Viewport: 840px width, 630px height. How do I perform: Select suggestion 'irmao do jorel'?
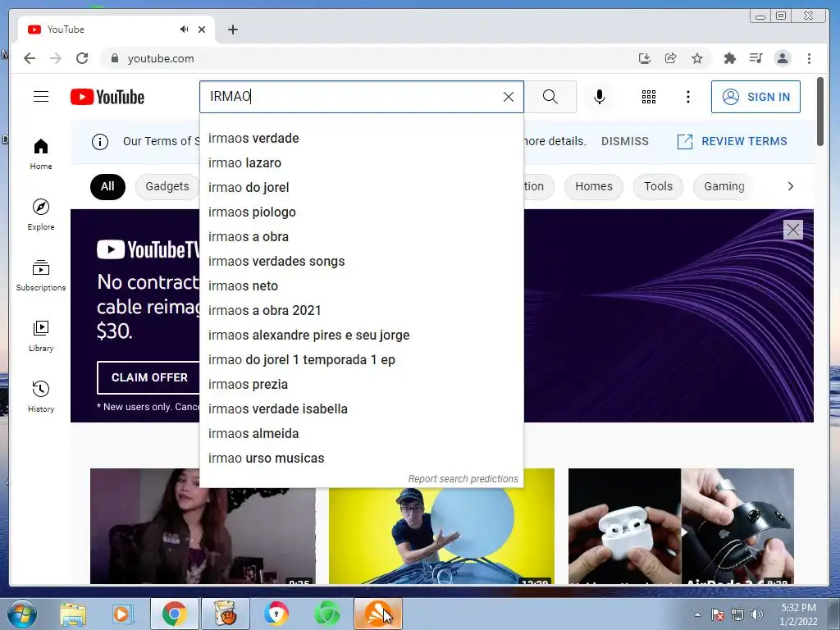[362, 188]
